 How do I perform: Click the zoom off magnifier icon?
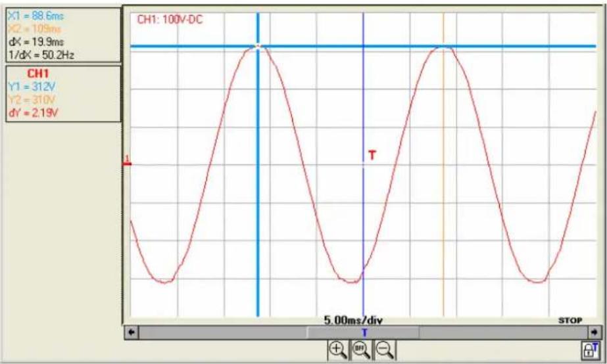361,350
